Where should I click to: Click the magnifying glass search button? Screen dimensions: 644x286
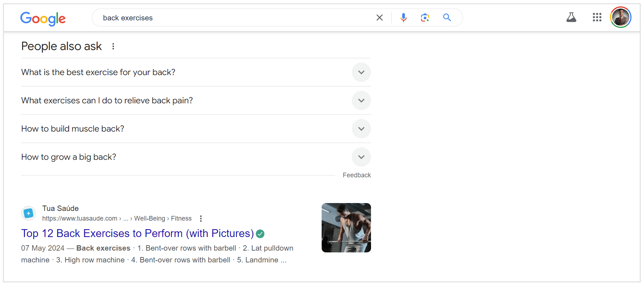[x=447, y=18]
